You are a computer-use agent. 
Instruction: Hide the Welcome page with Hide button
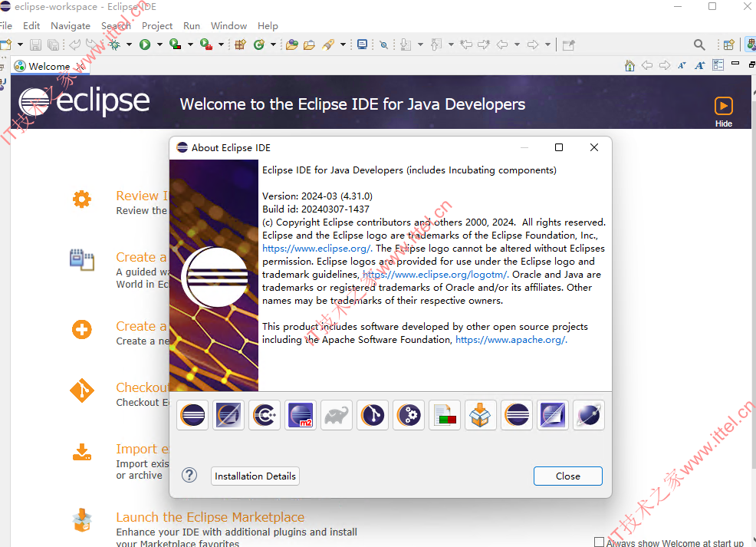tap(723, 111)
